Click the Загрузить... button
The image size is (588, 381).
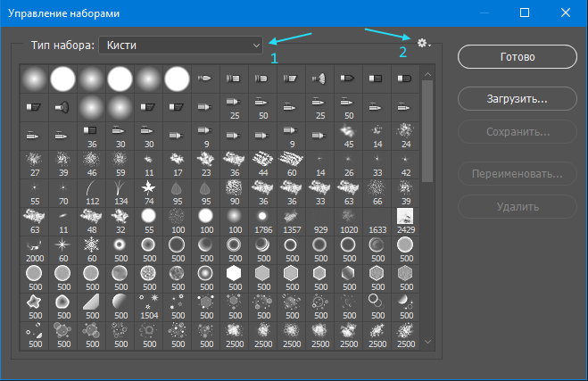coord(518,99)
